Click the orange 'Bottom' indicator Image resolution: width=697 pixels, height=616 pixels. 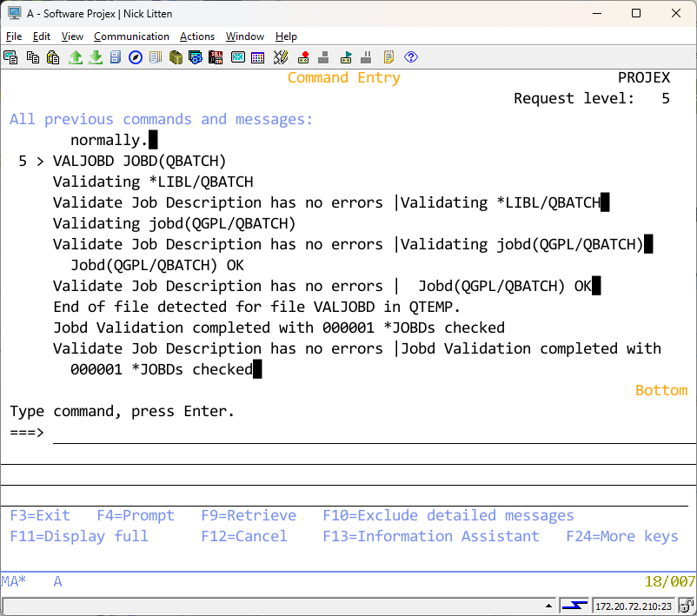661,390
